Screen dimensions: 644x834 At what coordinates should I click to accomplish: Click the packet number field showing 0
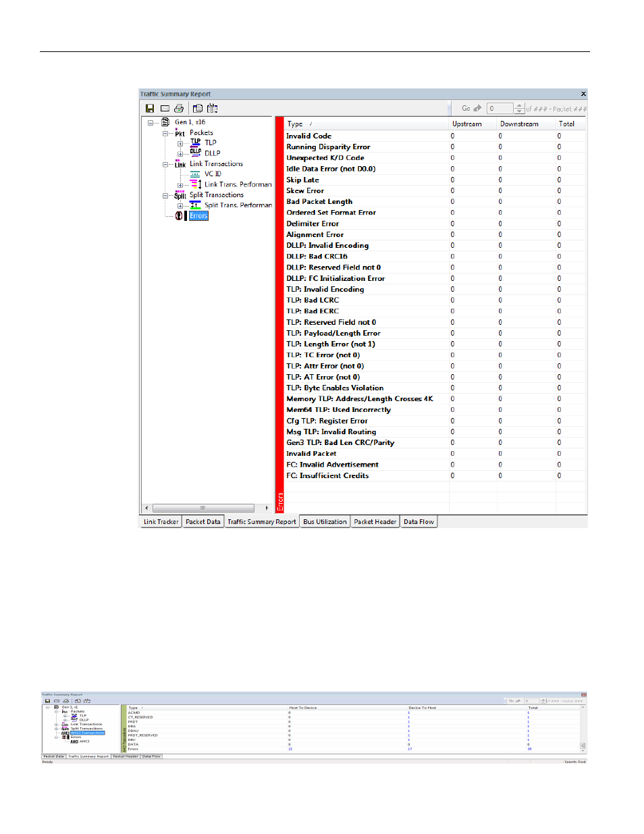click(x=500, y=109)
